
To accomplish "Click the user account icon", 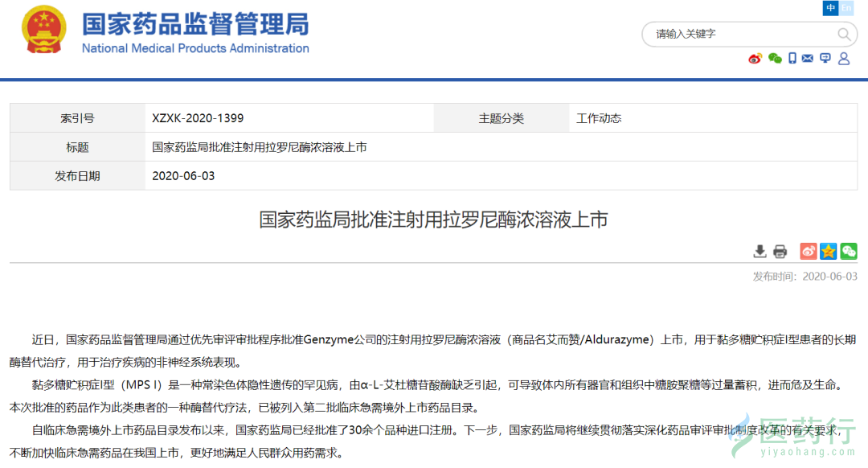I will [844, 58].
